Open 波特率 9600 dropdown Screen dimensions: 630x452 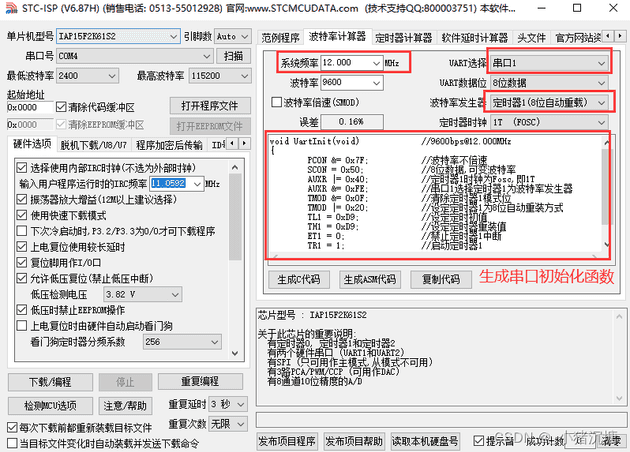352,82
